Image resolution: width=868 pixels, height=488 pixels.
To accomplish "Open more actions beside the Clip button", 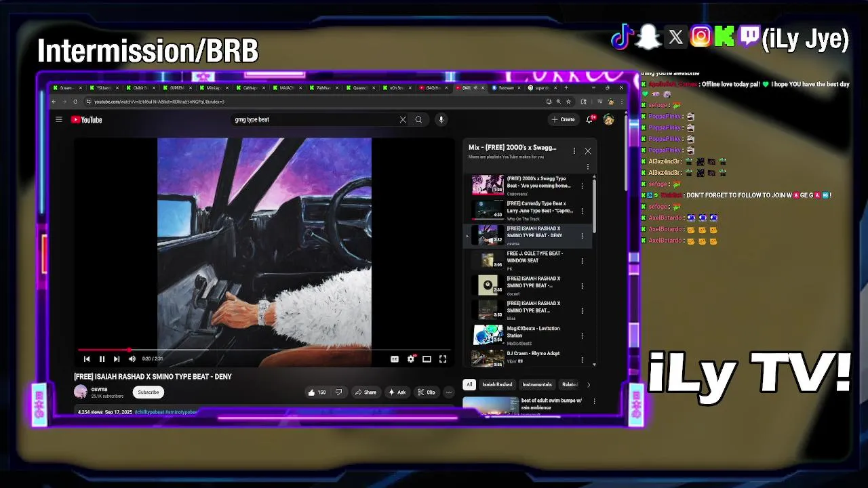I will (448, 392).
